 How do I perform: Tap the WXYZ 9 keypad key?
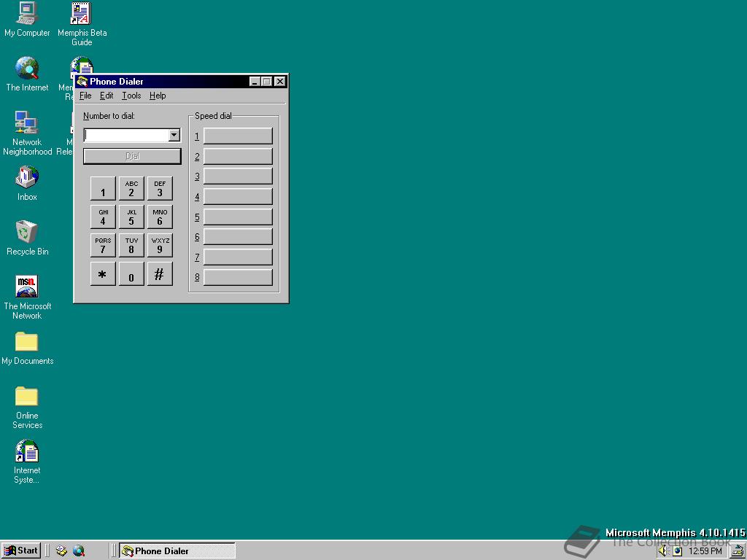click(x=160, y=245)
